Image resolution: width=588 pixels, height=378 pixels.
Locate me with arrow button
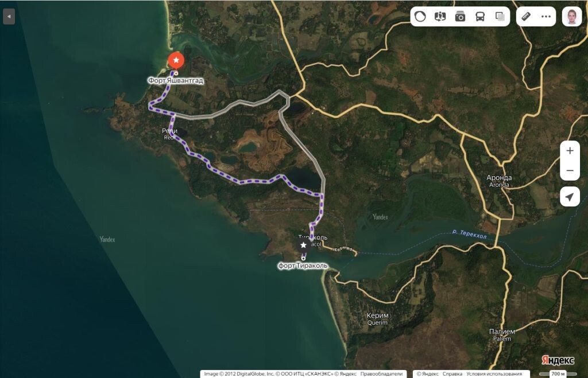click(x=570, y=197)
